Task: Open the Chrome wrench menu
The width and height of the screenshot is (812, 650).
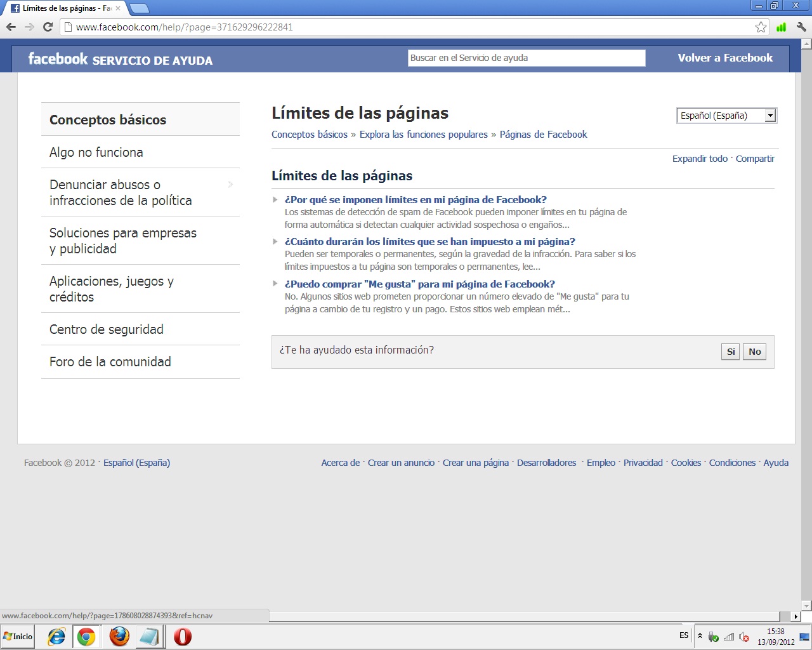Action: (x=801, y=27)
